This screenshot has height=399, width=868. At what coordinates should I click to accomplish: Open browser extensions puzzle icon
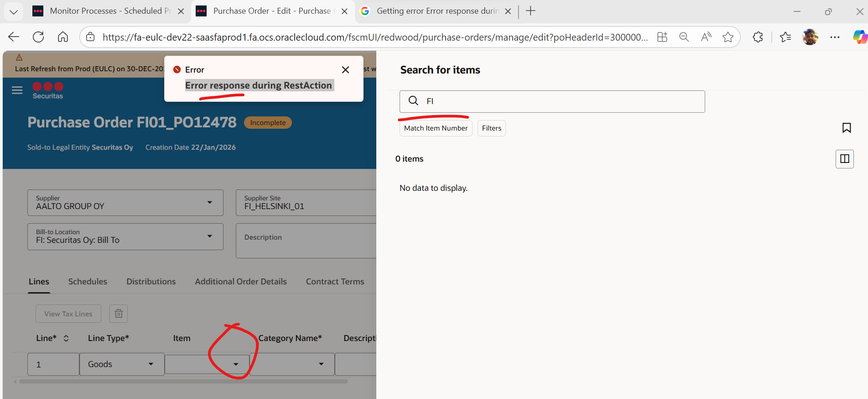758,37
